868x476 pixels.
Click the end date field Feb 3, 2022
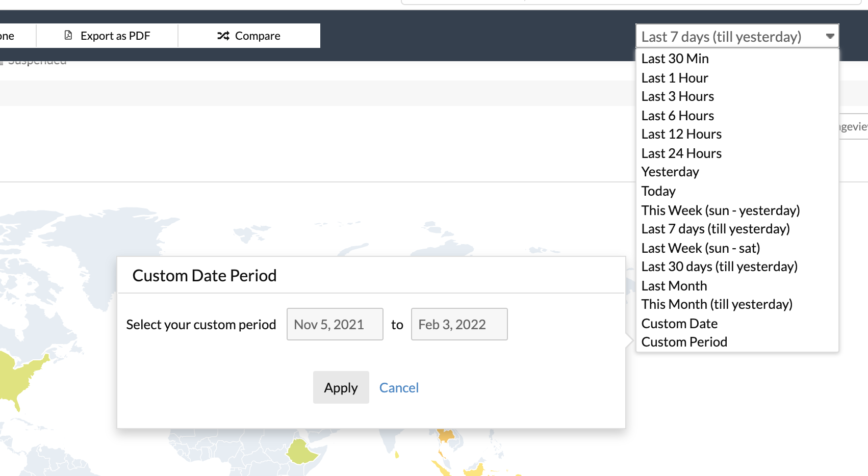click(x=459, y=324)
